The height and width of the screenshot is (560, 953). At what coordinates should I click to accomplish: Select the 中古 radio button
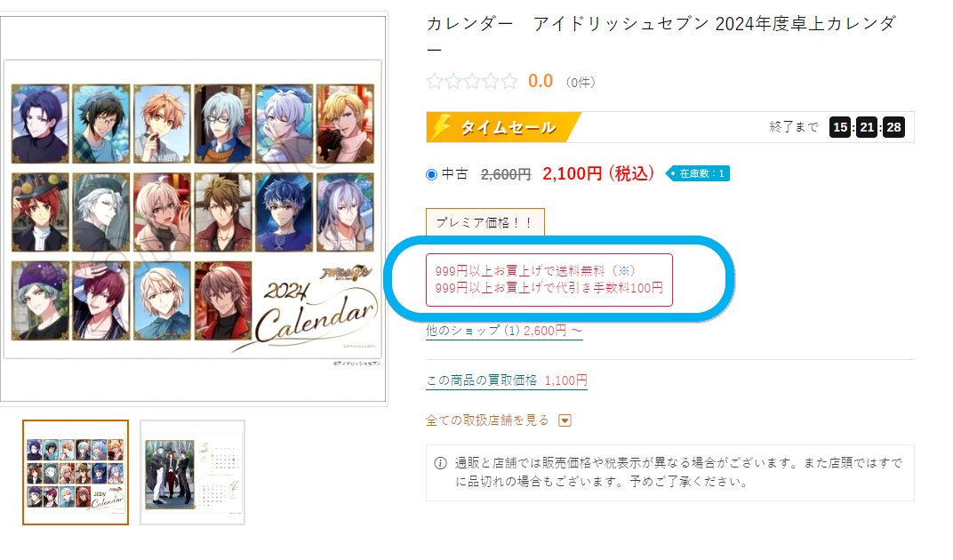[x=431, y=175]
